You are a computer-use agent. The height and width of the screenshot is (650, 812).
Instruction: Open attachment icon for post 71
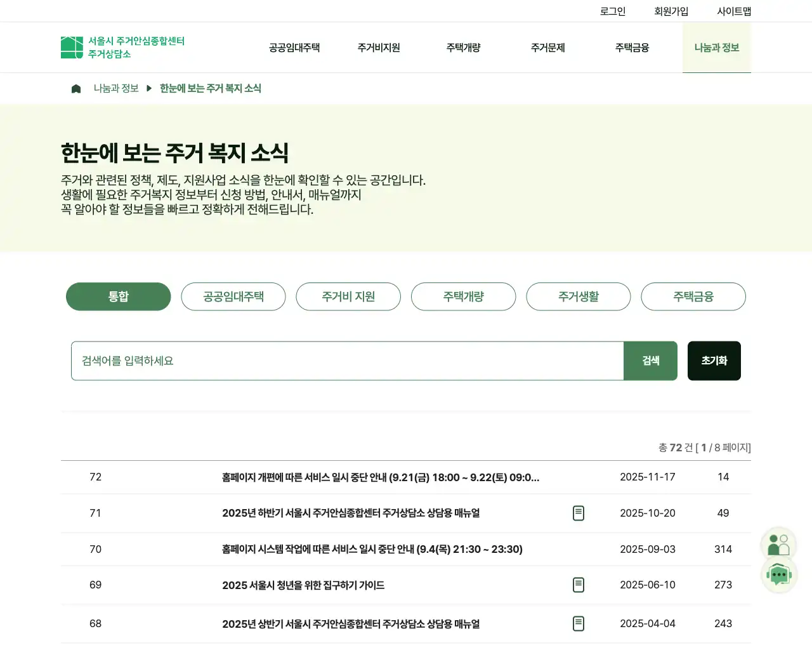click(x=578, y=513)
